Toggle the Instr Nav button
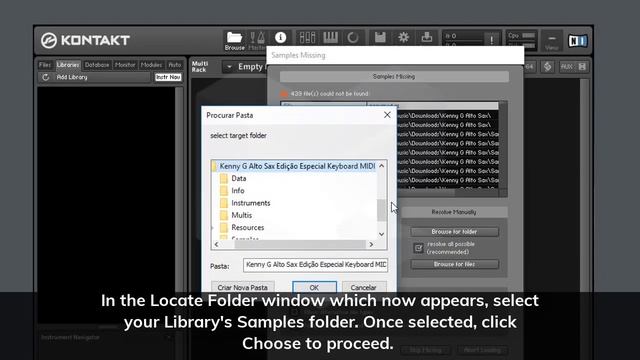The width and height of the screenshot is (640, 360). click(x=168, y=77)
